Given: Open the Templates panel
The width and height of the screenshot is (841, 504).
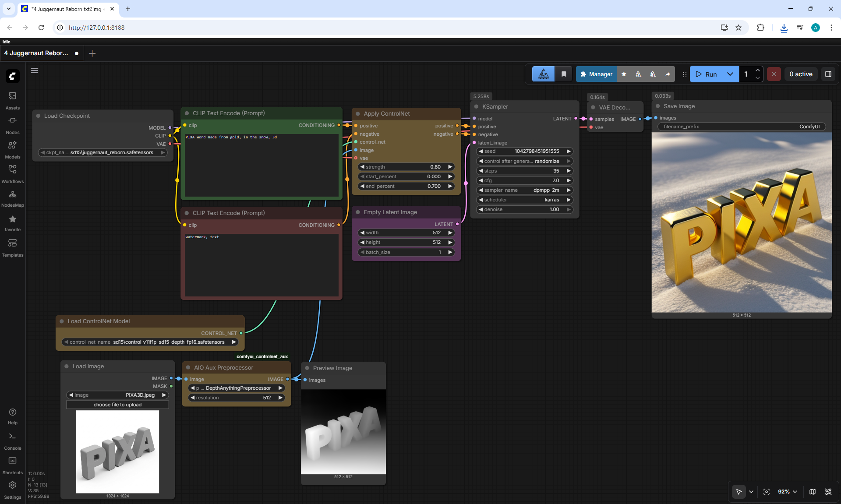Looking at the screenshot, I should (12, 247).
